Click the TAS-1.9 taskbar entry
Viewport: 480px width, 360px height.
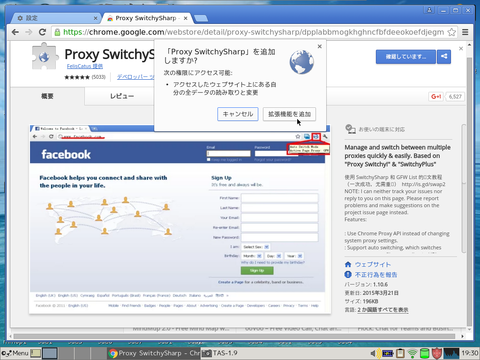click(x=220, y=353)
